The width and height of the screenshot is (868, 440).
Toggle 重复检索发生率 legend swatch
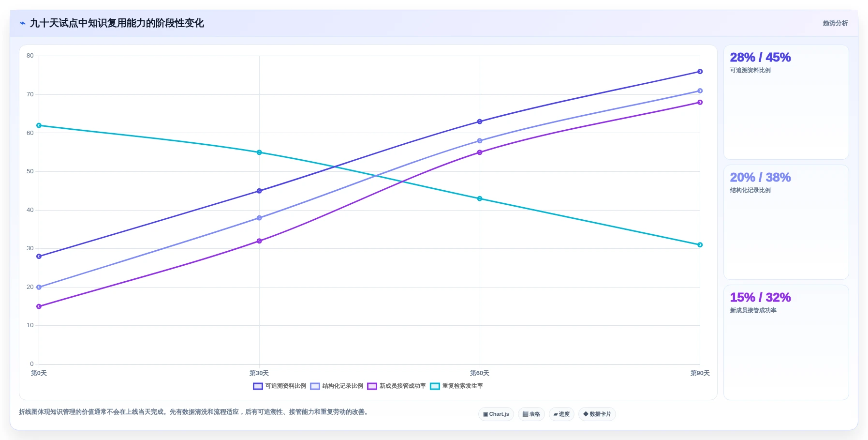click(x=435, y=386)
